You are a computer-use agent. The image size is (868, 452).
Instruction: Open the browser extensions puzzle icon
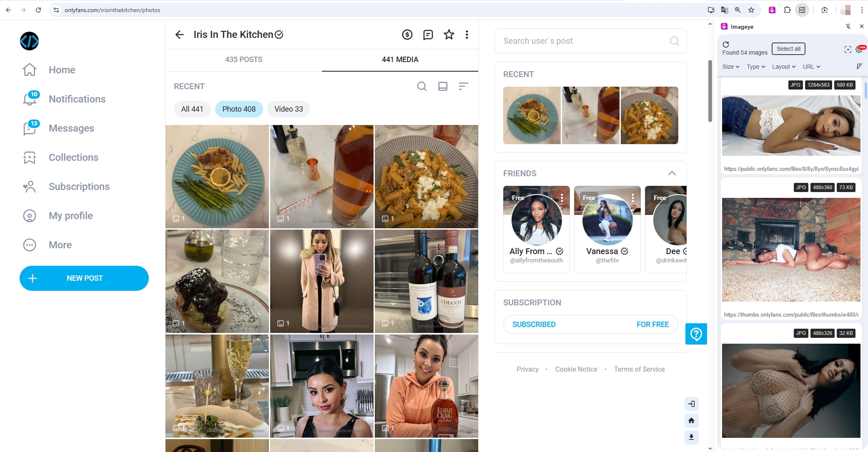[x=787, y=10]
